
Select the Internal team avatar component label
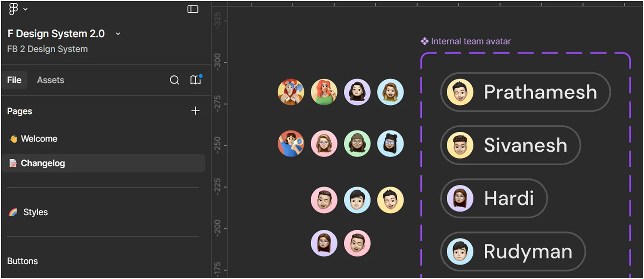[471, 41]
